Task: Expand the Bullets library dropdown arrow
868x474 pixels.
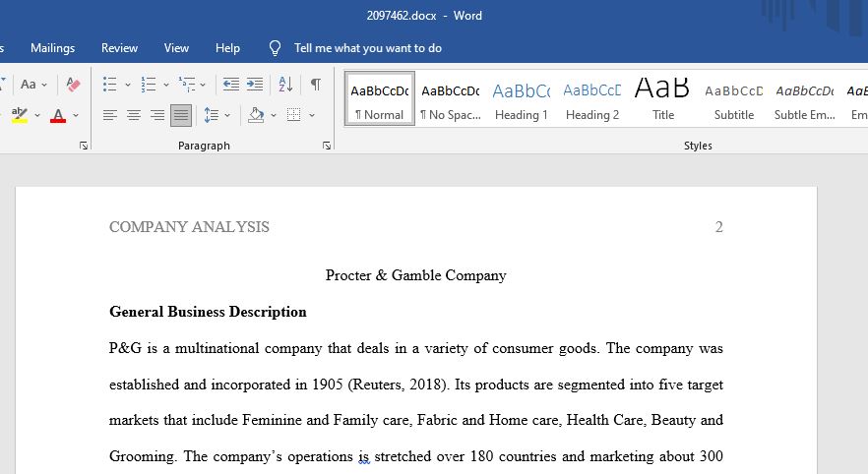Action: pyautogui.click(x=127, y=85)
